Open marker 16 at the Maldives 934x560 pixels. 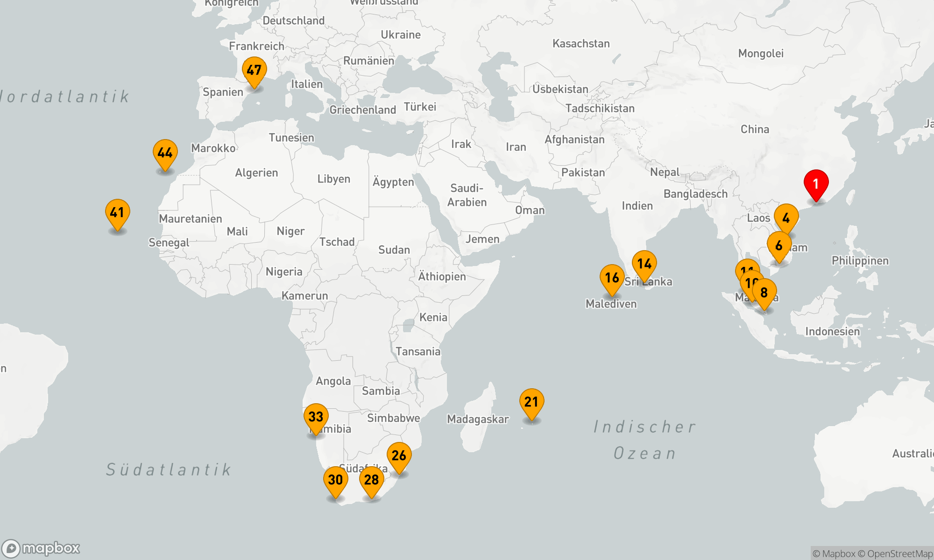coord(612,278)
